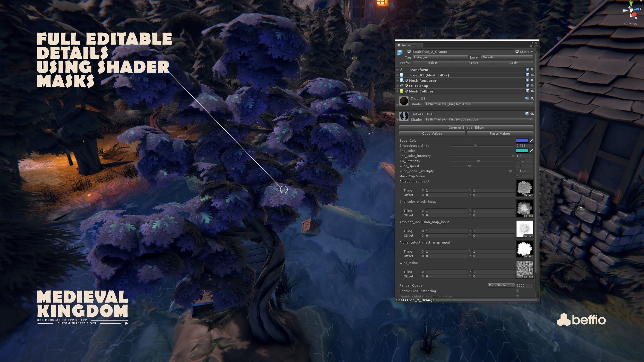This screenshot has width=644, height=362.
Task: Pick 2nd_color with the eyedropper icon
Action: click(531, 151)
